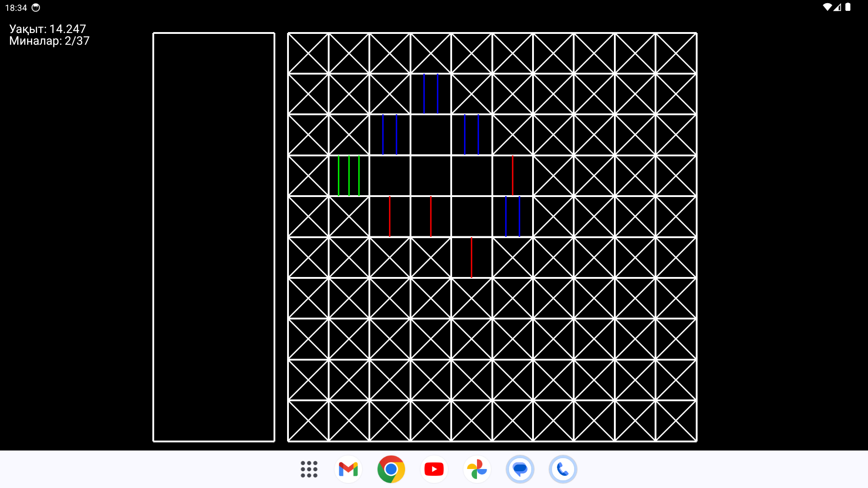Click the bottom-right covered X cell
868x488 pixels.
coord(676,421)
